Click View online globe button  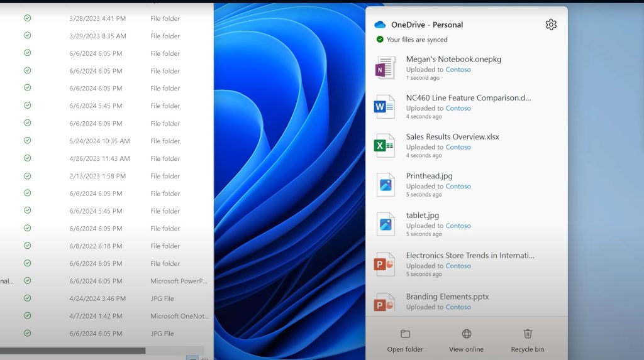tap(466, 340)
